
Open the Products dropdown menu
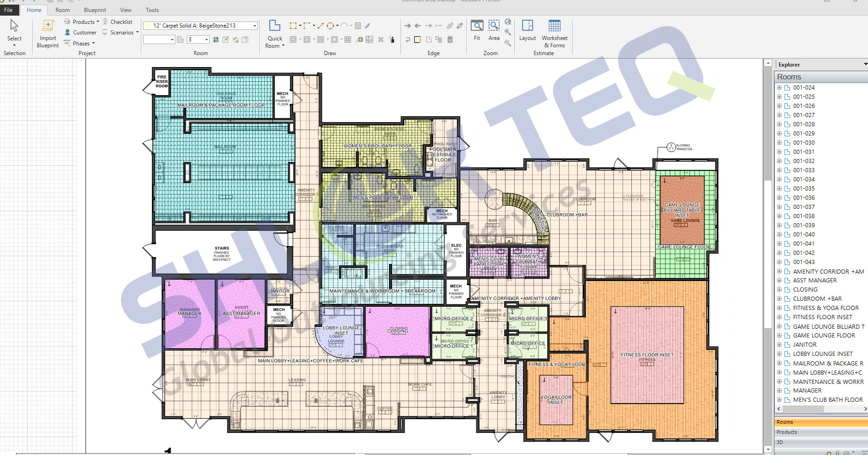(82, 22)
